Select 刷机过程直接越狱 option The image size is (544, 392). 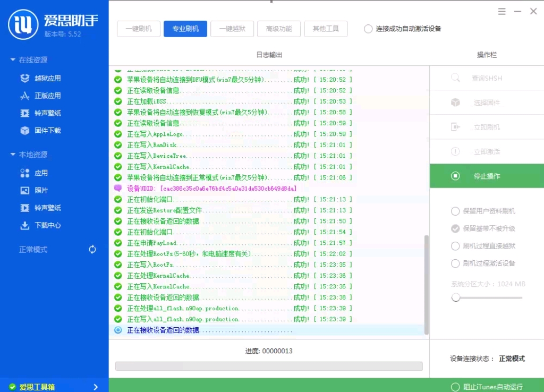click(455, 246)
